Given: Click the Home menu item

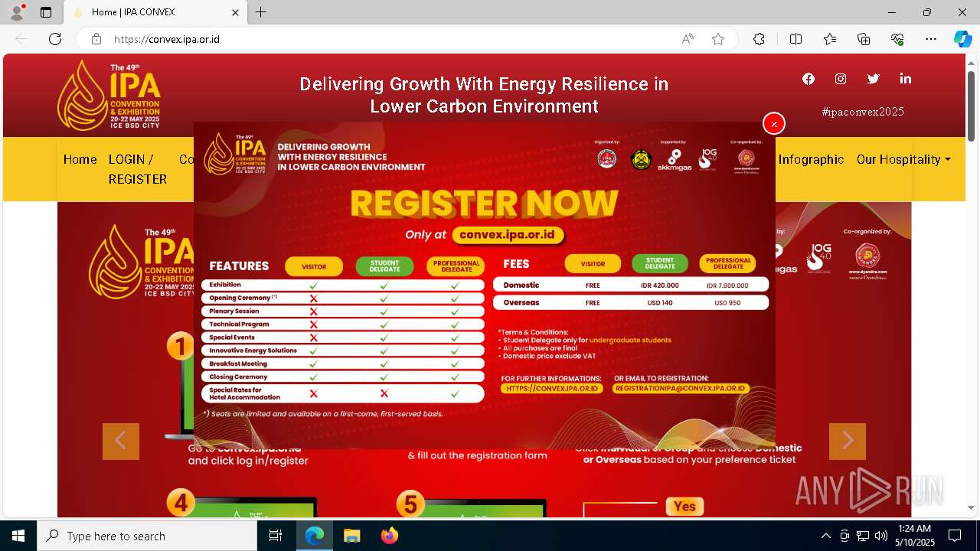Looking at the screenshot, I should (x=80, y=159).
